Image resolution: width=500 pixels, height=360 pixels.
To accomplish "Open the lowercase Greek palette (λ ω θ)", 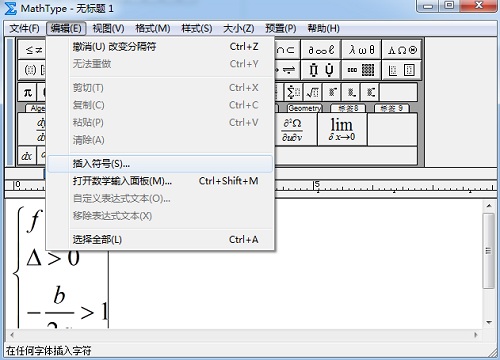I will (361, 50).
